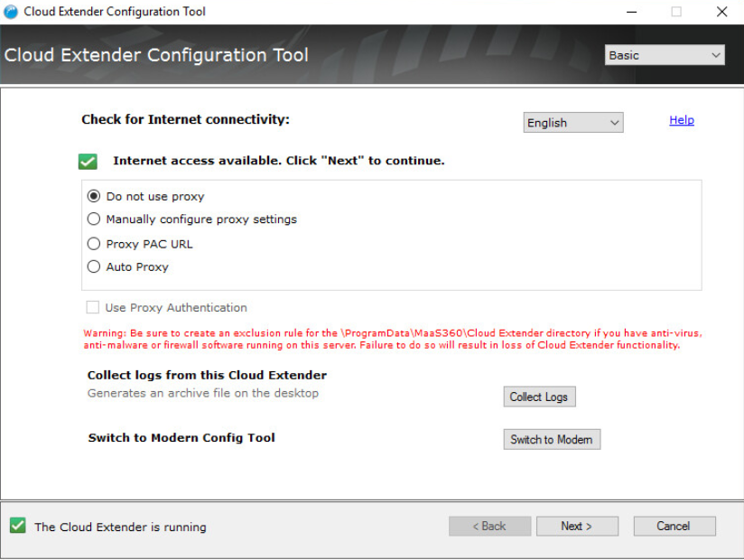Image resolution: width=744 pixels, height=560 pixels.
Task: Cancel the configuration wizard
Action: point(674,526)
